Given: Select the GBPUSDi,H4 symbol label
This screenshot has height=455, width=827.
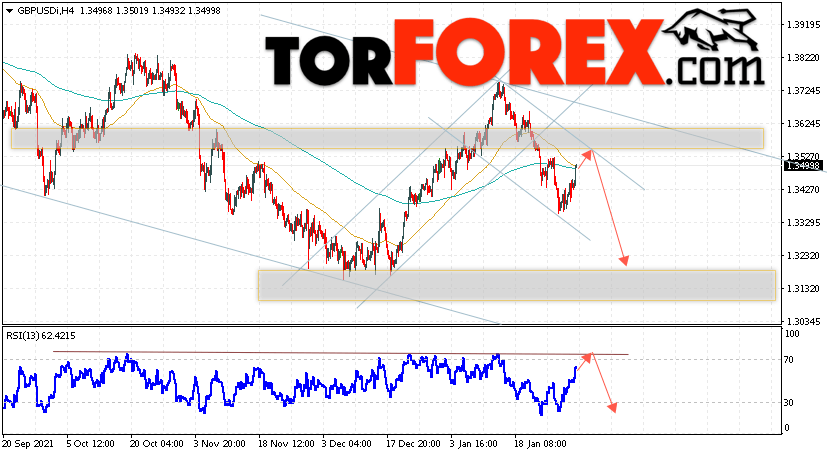Looking at the screenshot, I should point(46,11).
